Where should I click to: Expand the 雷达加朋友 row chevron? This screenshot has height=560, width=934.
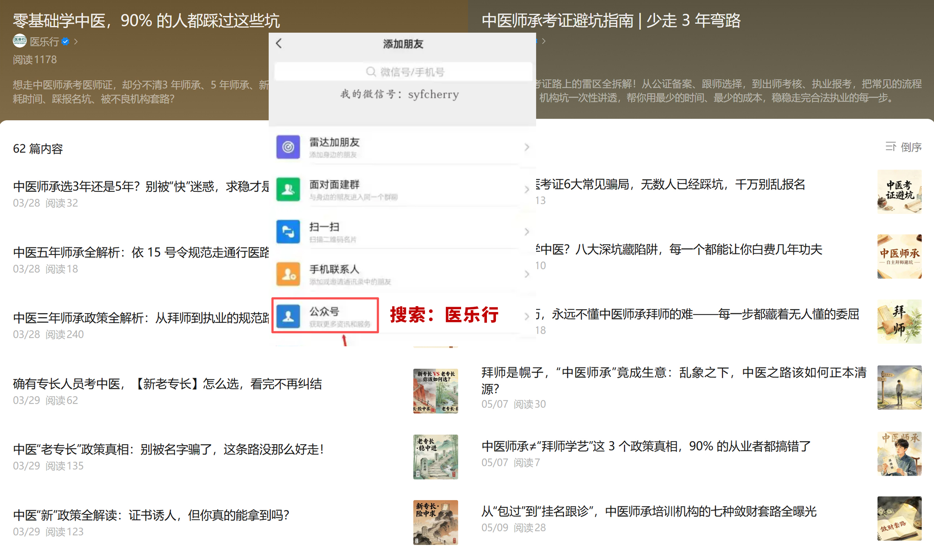tap(527, 147)
